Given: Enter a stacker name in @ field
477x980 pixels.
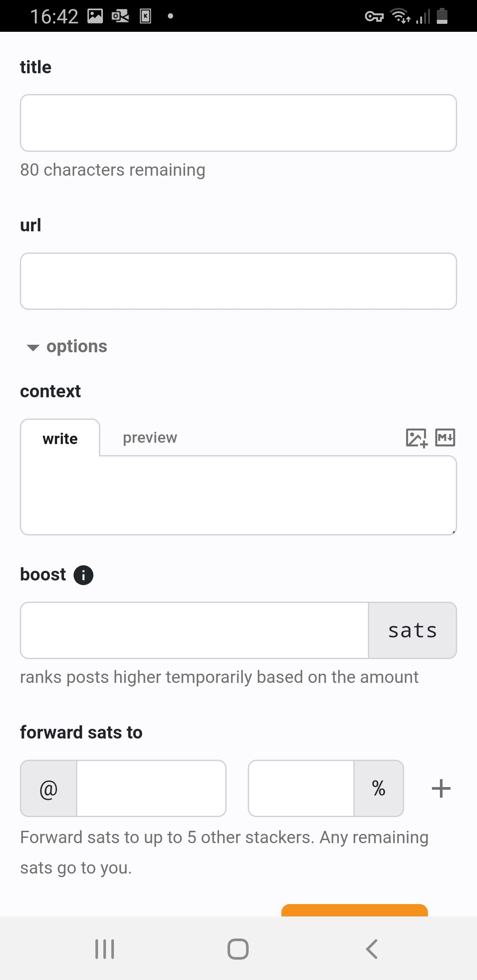Looking at the screenshot, I should click(x=151, y=788).
